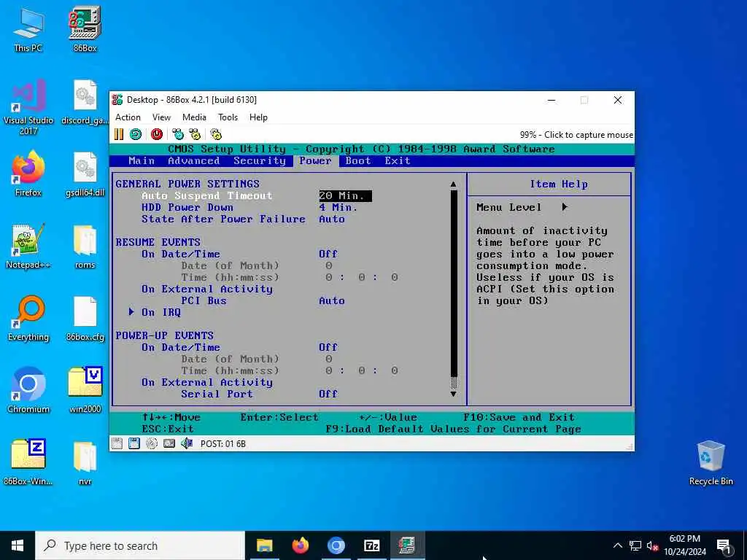Open the View menu
This screenshot has width=747, height=560.
(161, 117)
